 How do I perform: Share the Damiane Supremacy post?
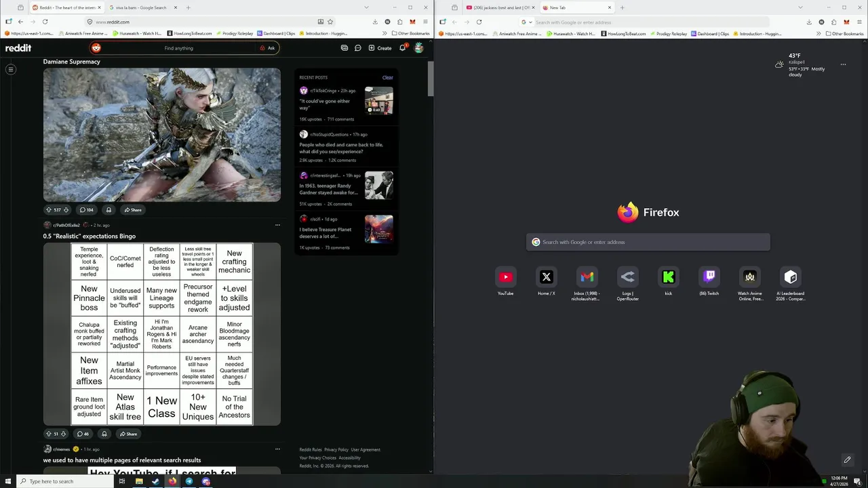[x=133, y=210]
